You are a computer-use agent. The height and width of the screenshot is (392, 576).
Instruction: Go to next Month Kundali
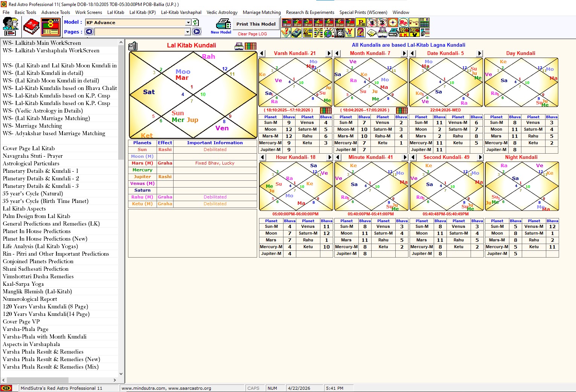(404, 53)
